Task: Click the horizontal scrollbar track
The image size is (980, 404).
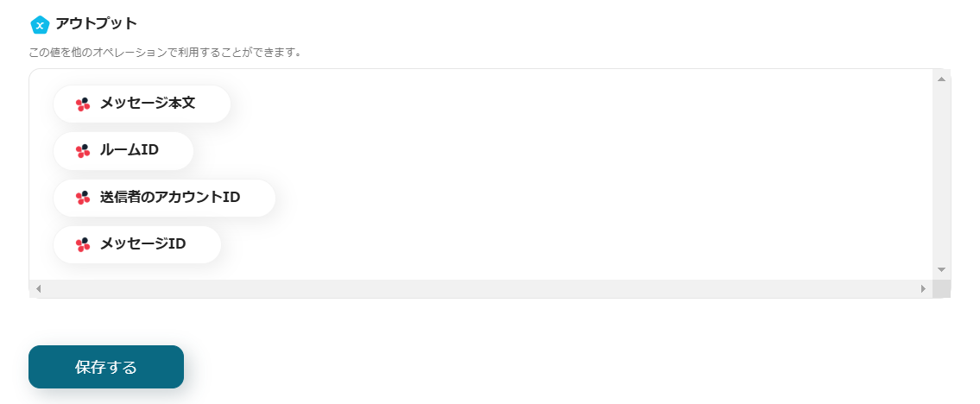Action: click(x=475, y=288)
